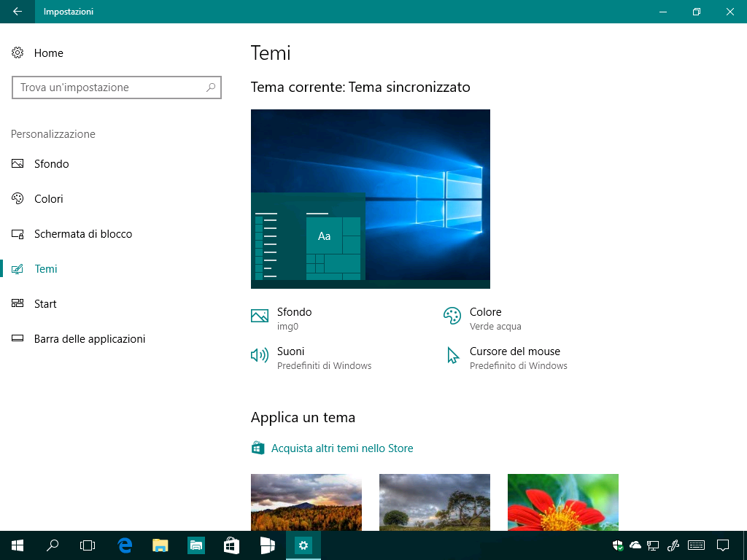Launch Microsoft Edge from the taskbar
747x560 pixels.
click(124, 545)
